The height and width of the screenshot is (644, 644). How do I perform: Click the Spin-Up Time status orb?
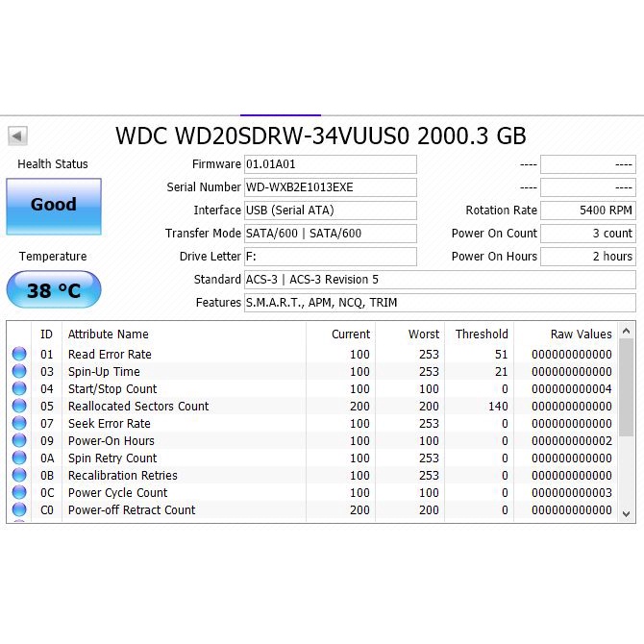(x=19, y=372)
